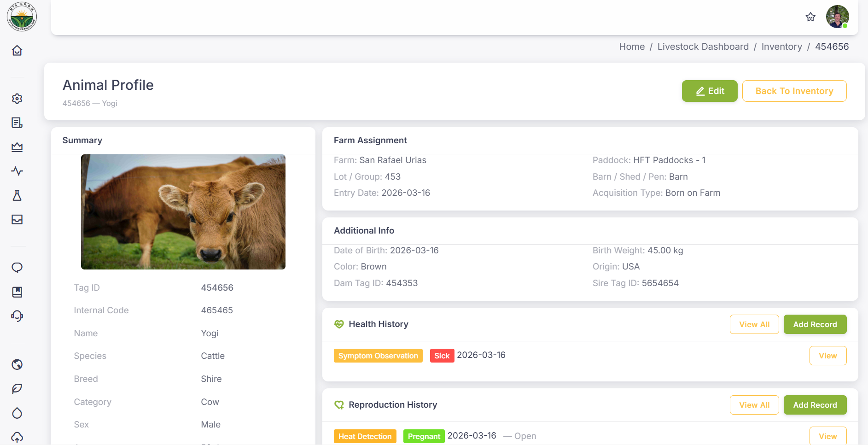Screen dimensions: 868x445
Task: Open the lab flask sidebar icon
Action: coord(17,195)
